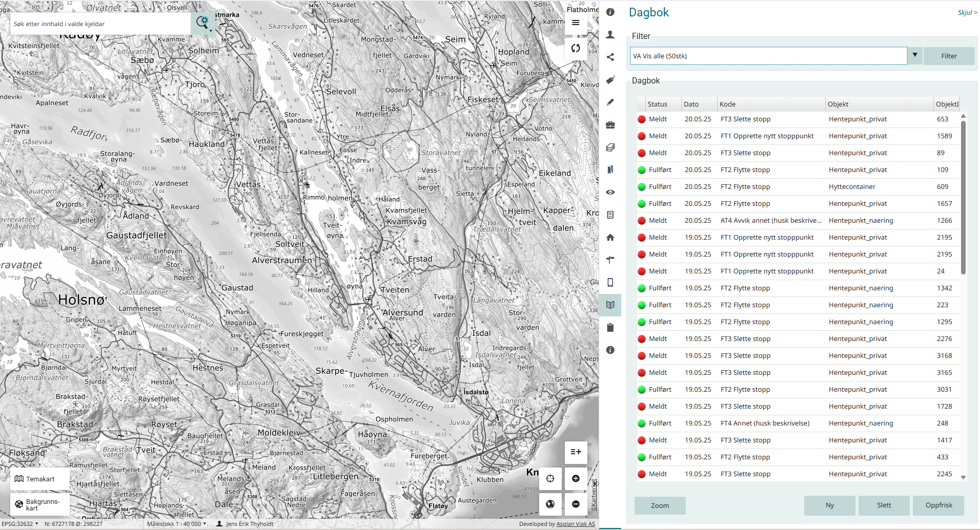The image size is (980, 530).
Task: Open the Asplan Viak AS link
Action: pyautogui.click(x=576, y=524)
